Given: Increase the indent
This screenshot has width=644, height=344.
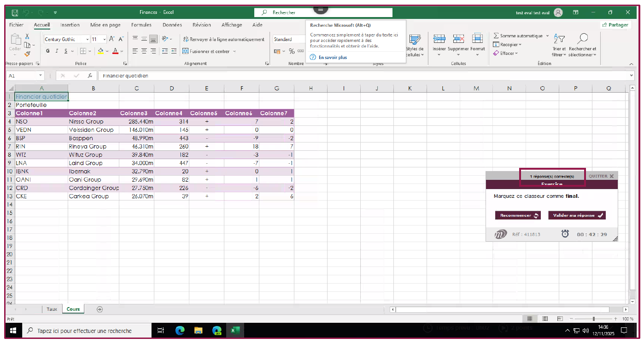Looking at the screenshot, I should point(173,51).
